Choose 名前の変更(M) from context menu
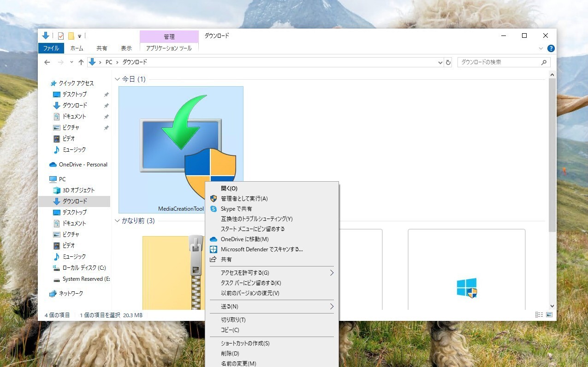Screen dimensions: 588x367 (272, 363)
